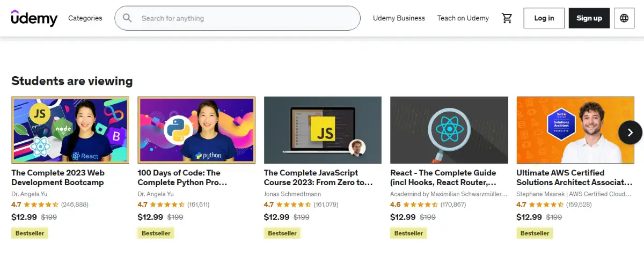Click $12.99 price on React course

403,217
